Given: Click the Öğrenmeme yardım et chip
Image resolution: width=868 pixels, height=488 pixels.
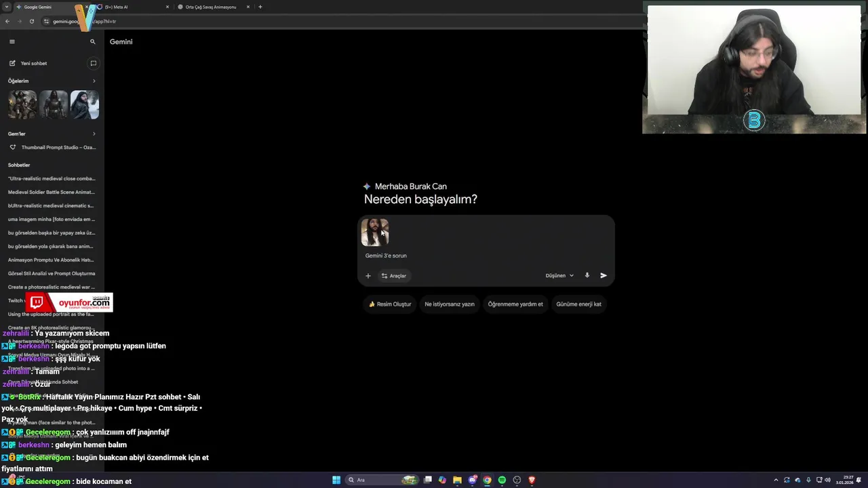Looking at the screenshot, I should point(515,304).
